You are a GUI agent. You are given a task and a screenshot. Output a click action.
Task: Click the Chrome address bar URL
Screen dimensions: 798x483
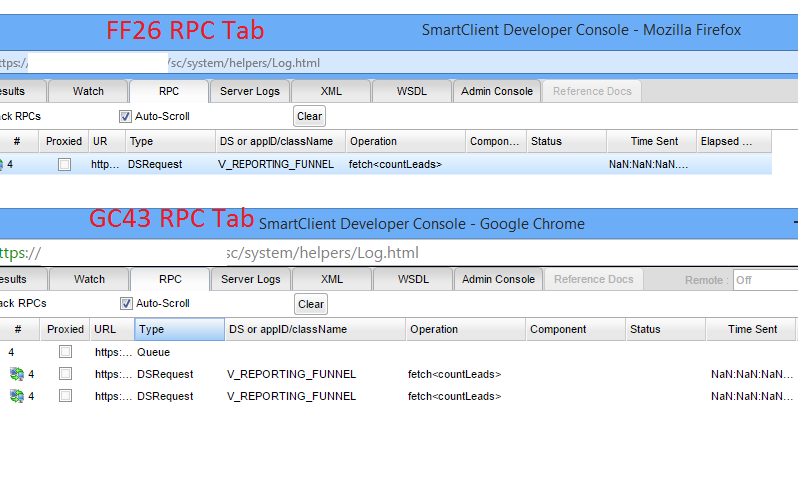[x=320, y=253]
